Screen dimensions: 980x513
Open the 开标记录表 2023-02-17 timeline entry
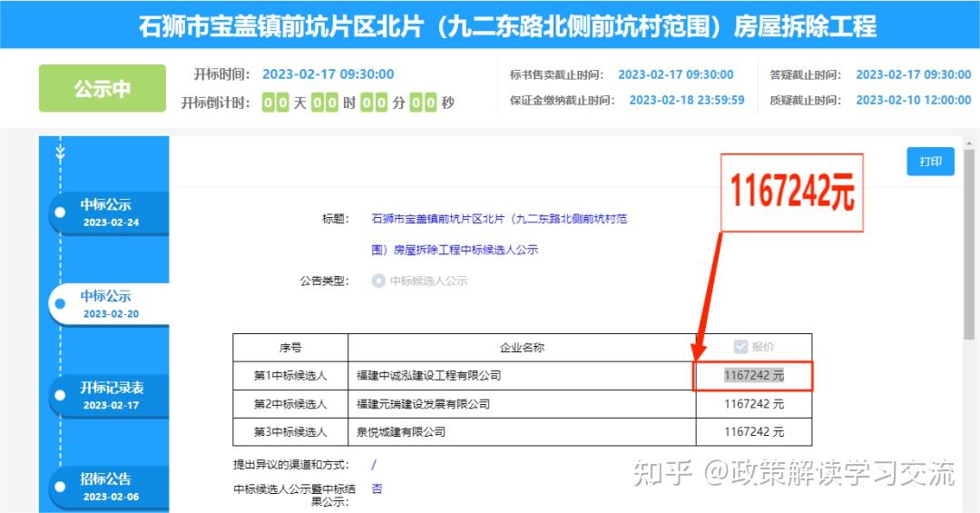tap(110, 395)
